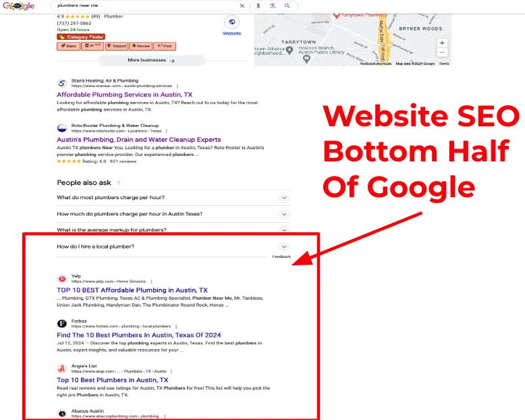Open more options for Yelp result
Viewport: 525px width, 420px height.
[151, 282]
